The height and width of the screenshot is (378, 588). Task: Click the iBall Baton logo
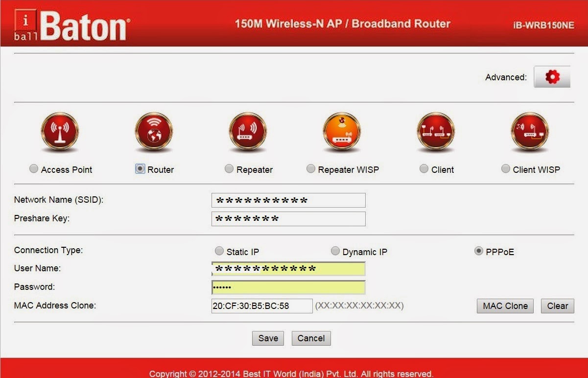click(x=72, y=25)
